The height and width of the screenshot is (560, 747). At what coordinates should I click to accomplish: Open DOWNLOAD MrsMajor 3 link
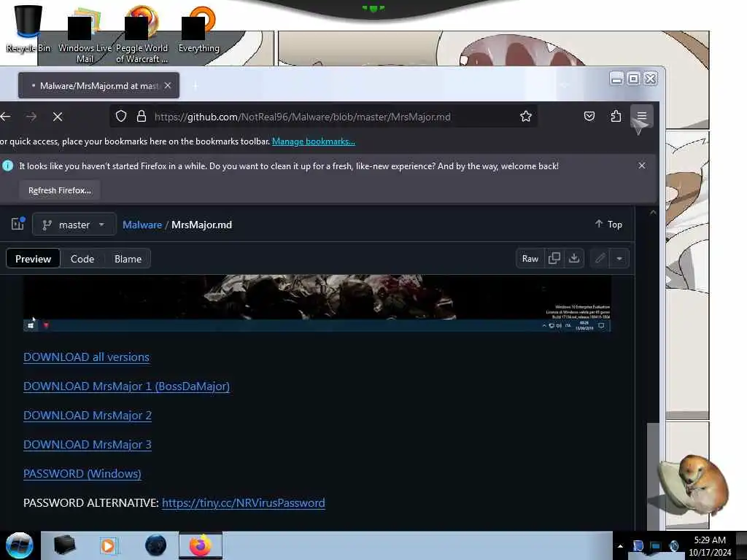click(88, 444)
